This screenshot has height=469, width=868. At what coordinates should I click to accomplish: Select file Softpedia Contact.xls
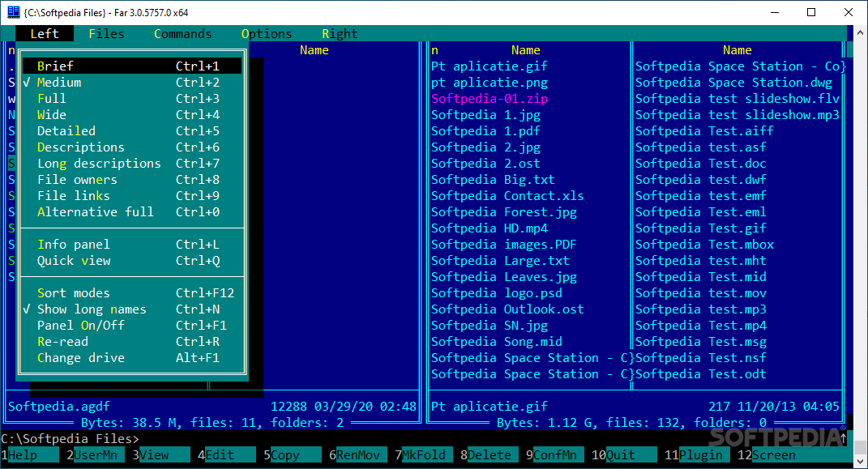click(507, 196)
